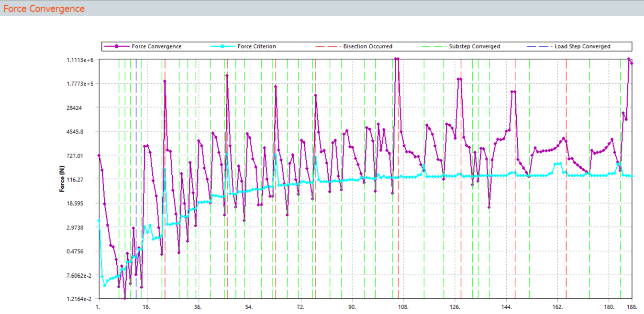
Task: Click the peak spike reaching 1.1113e+6
Action: pos(396,58)
